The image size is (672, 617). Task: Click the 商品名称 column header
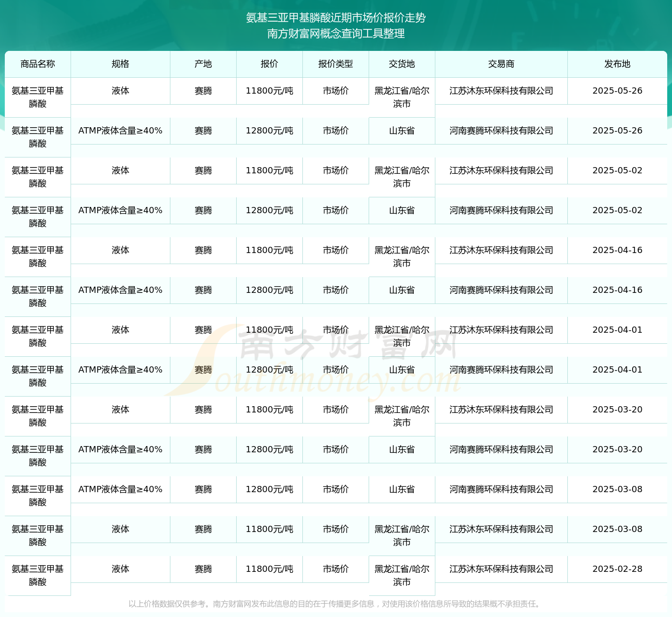(x=38, y=64)
